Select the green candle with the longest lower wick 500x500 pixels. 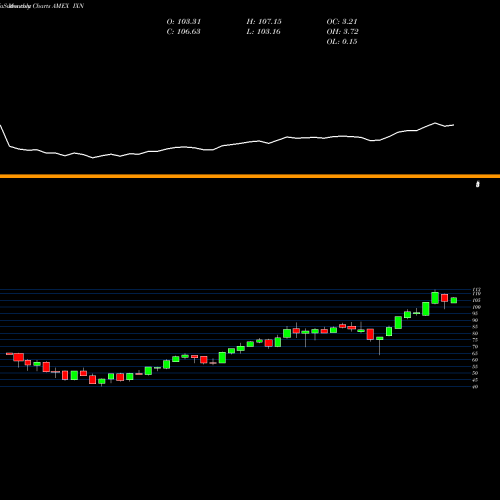[379, 338]
